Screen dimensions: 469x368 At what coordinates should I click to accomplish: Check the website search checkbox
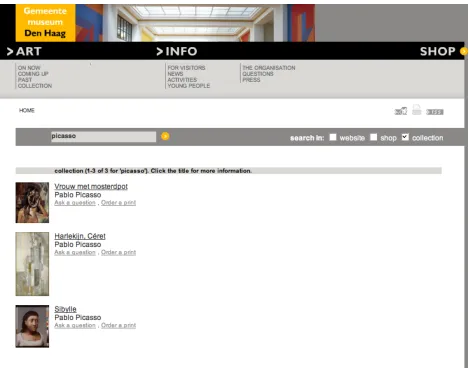(333, 137)
